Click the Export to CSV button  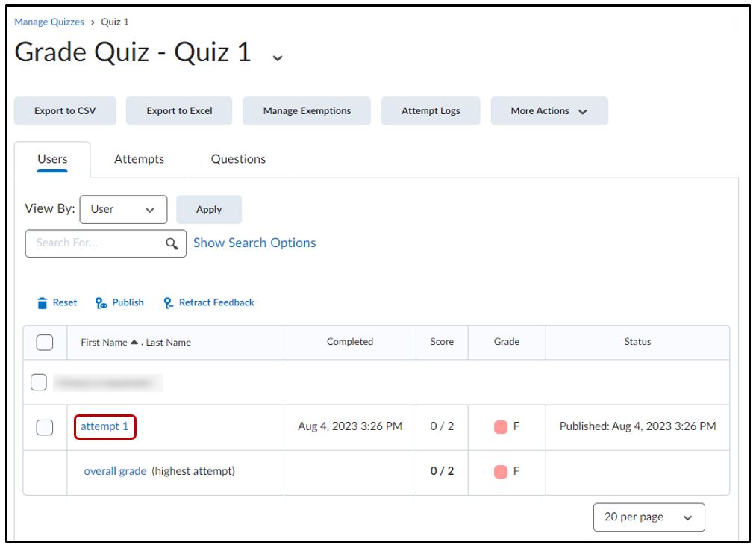point(65,111)
